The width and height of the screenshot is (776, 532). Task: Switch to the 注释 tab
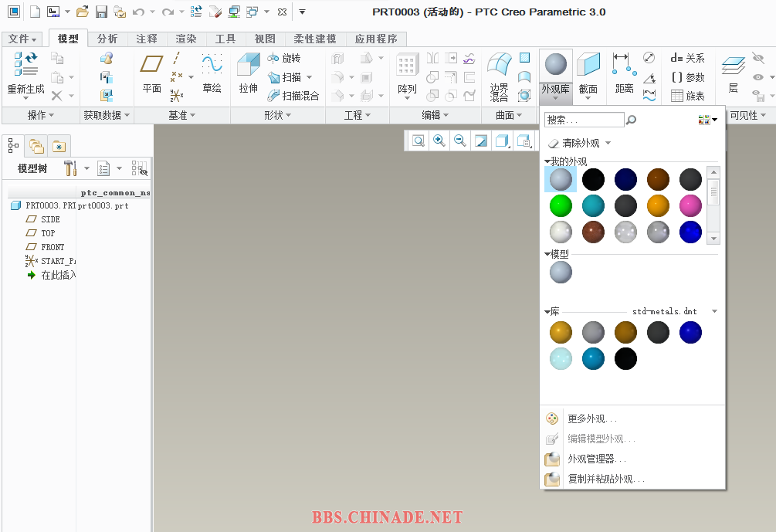click(147, 39)
